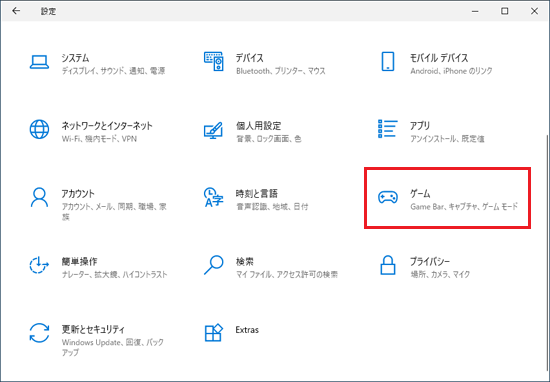Minimize the 設定 window
The width and height of the screenshot is (550, 382).
[x=475, y=11]
